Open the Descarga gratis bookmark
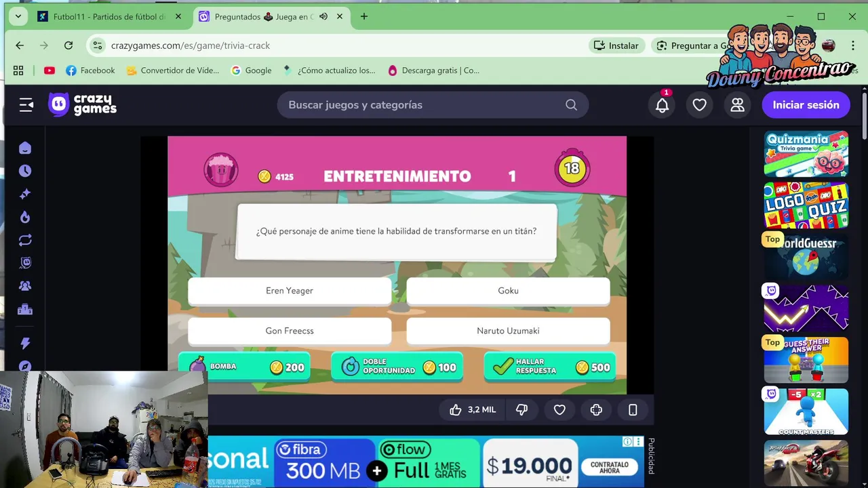The image size is (868, 488). coord(433,70)
